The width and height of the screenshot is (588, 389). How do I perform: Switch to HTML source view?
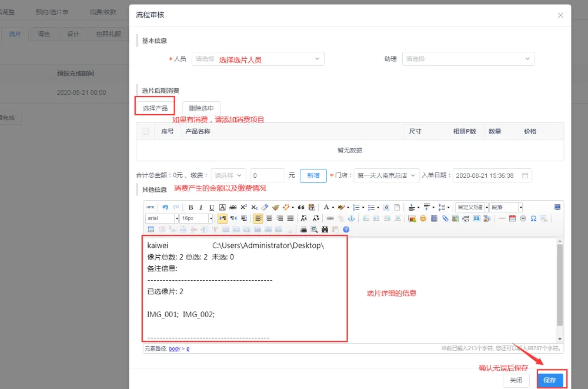click(x=151, y=207)
